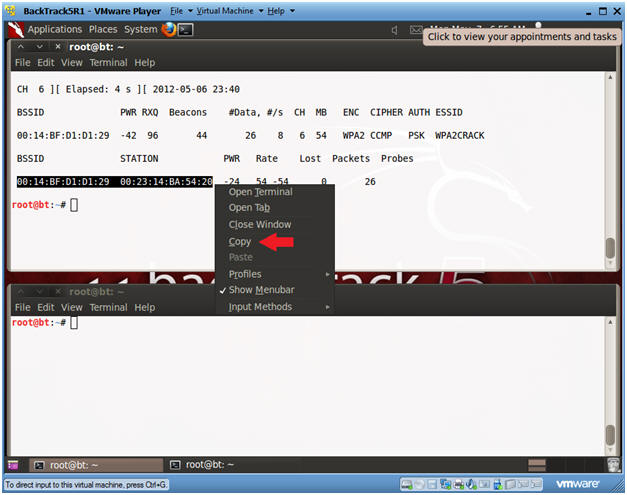Click the vmware logo link
This screenshot has height=495, width=627.
point(577,484)
